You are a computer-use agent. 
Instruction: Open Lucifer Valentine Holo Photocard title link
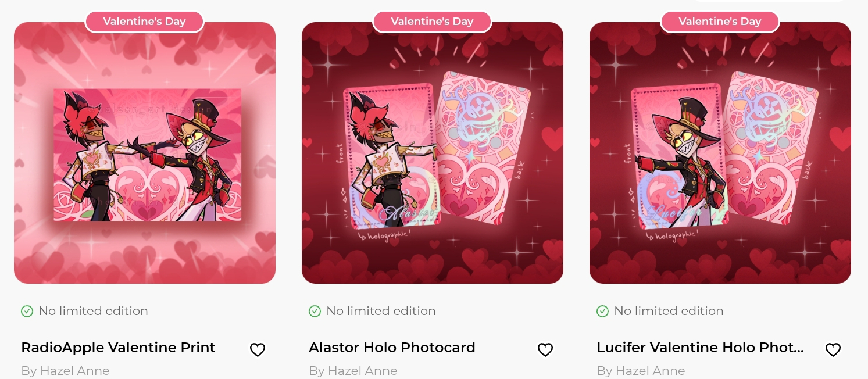(x=700, y=348)
